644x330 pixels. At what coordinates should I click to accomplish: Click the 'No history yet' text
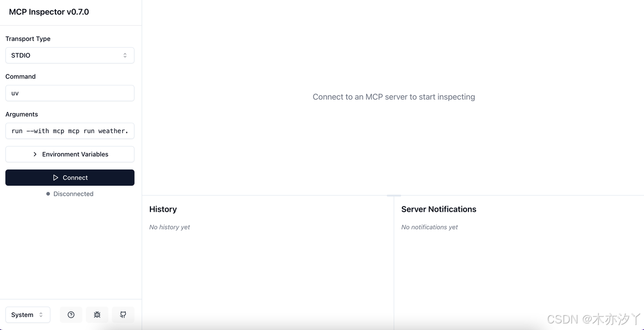[170, 227]
